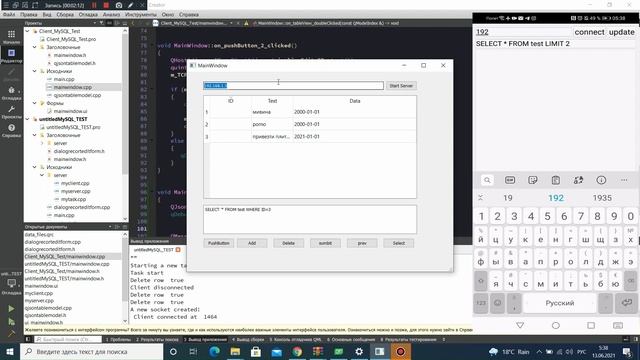Image resolution: width=640 pixels, height=360 pixels.
Task: Open more options on keyboard toolbar
Action: coord(624,180)
